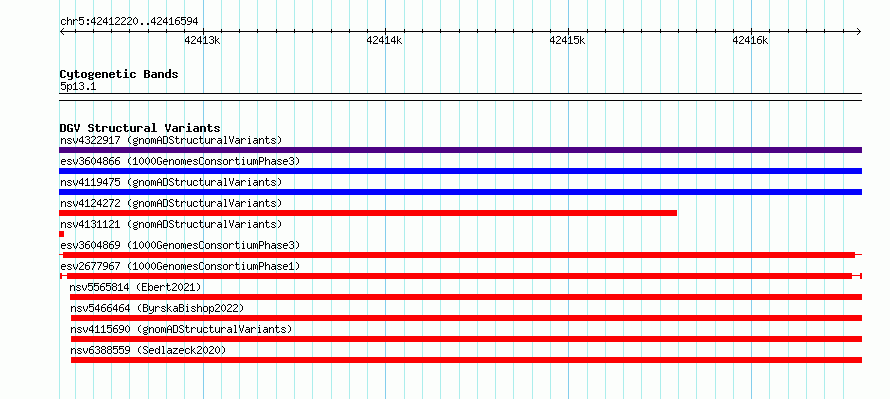
Task: Open the nsv4131121 variant label
Action: tap(171, 224)
